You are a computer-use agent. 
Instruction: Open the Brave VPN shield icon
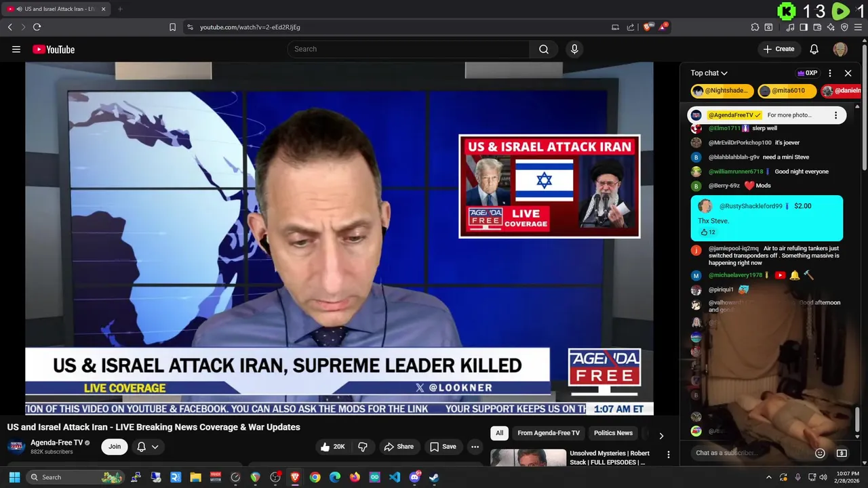844,27
